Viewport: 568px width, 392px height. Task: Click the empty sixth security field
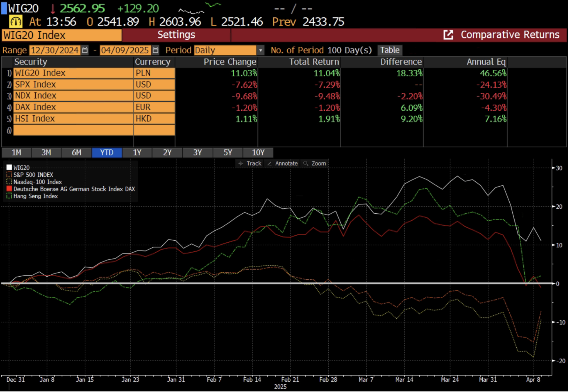pyautogui.click(x=73, y=130)
